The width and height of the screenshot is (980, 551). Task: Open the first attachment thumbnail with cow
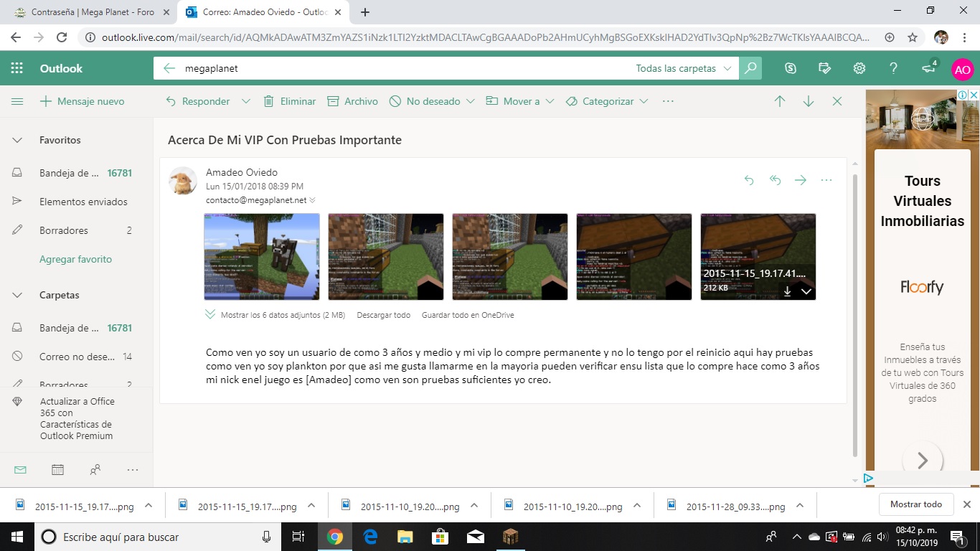point(262,257)
